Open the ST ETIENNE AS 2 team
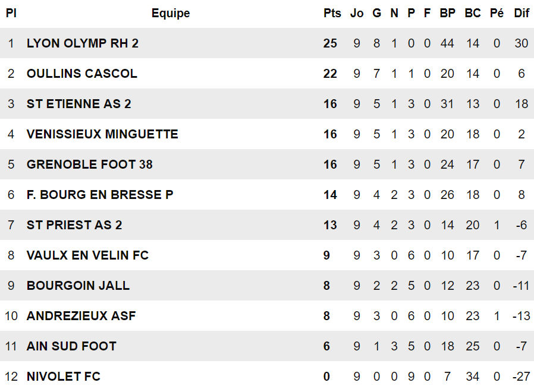This screenshot has width=534, height=392. 79,104
